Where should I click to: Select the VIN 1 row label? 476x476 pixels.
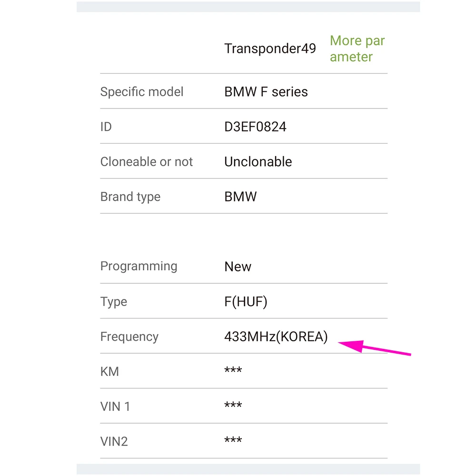(115, 407)
